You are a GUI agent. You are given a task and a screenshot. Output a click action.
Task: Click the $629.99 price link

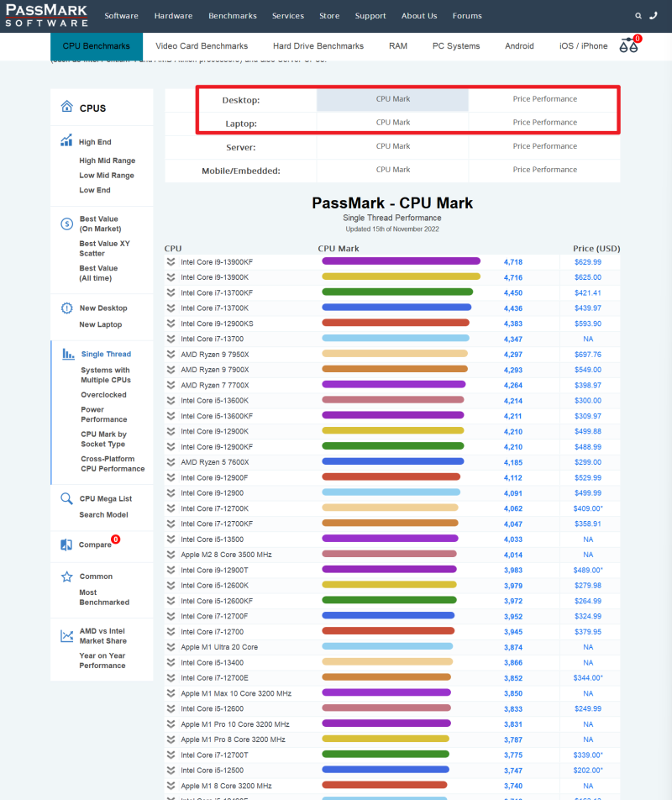click(x=588, y=261)
